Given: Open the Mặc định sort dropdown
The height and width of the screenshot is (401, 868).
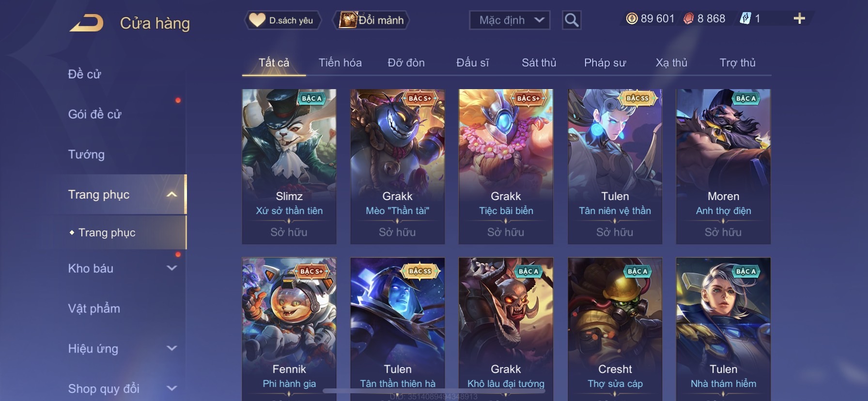Looking at the screenshot, I should tap(510, 20).
